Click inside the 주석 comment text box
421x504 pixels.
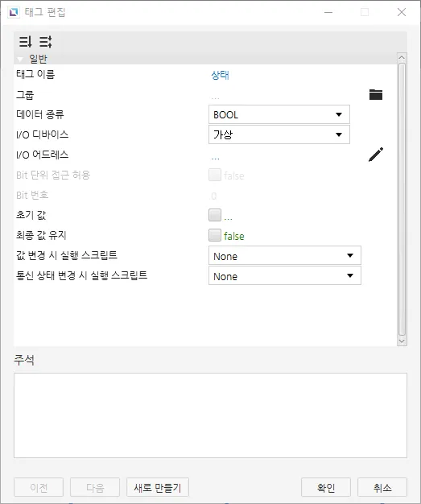pyautogui.click(x=210, y=415)
